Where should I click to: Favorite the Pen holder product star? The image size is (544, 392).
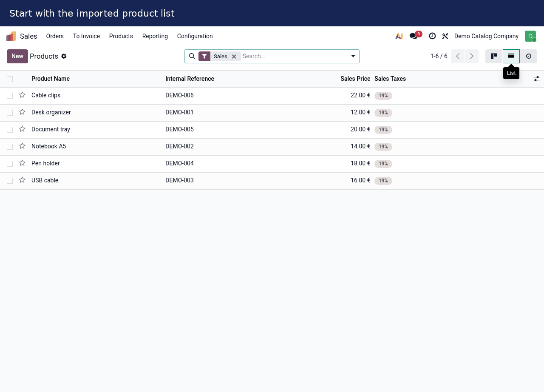pyautogui.click(x=22, y=163)
